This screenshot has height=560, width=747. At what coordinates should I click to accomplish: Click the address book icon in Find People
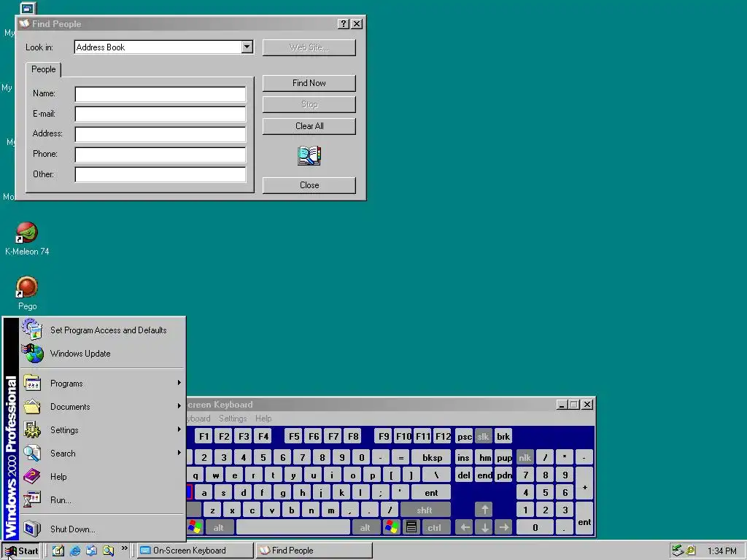[309, 156]
